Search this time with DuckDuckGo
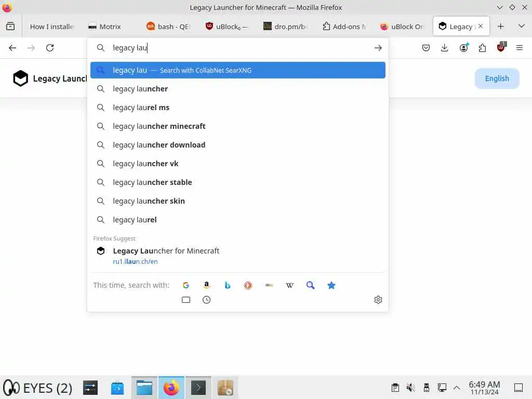This screenshot has width=532, height=399. pos(248,285)
